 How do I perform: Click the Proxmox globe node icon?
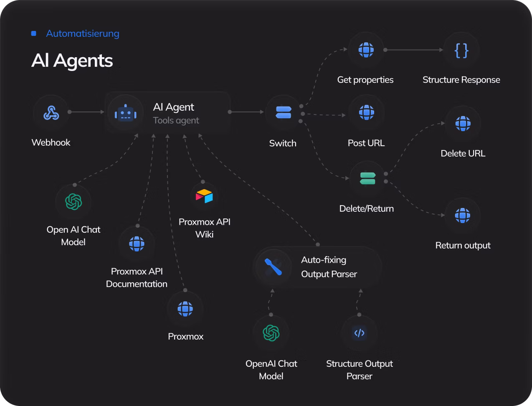[x=185, y=309]
